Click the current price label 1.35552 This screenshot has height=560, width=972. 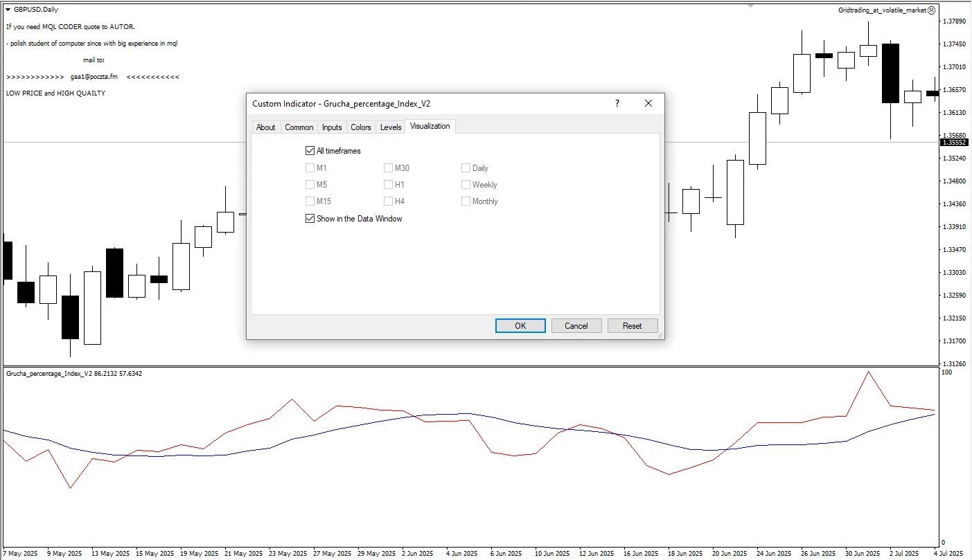pos(954,143)
